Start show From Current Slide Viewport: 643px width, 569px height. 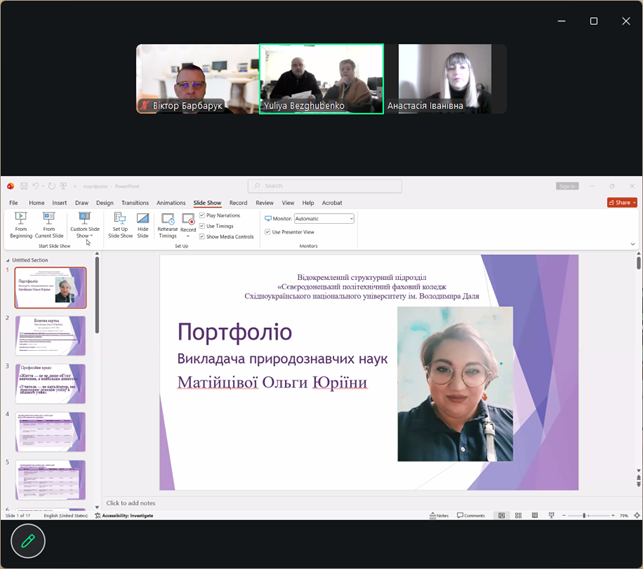click(49, 225)
